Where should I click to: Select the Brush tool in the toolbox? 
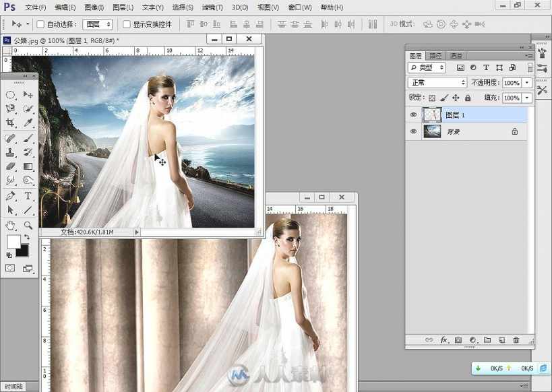pos(28,137)
